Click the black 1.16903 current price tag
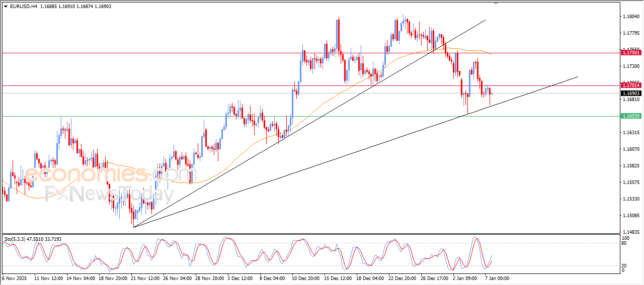Viewport: 644px width, 285px height. pos(631,93)
